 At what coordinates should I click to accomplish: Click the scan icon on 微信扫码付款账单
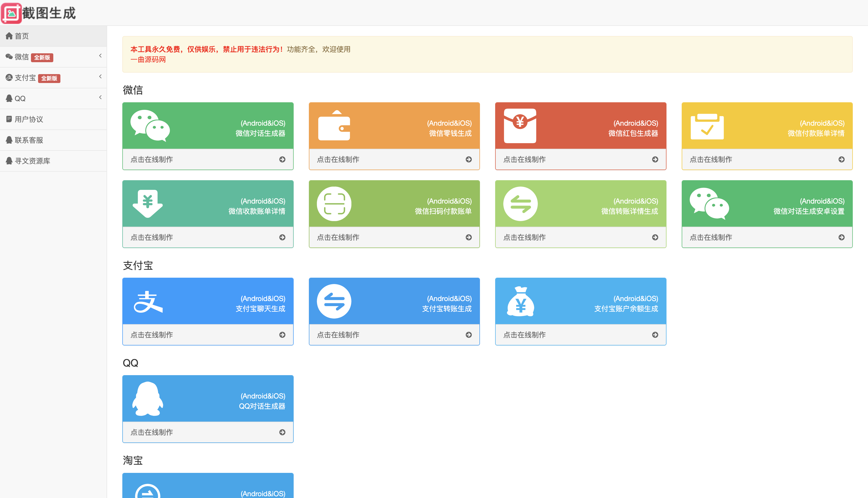pyautogui.click(x=334, y=204)
